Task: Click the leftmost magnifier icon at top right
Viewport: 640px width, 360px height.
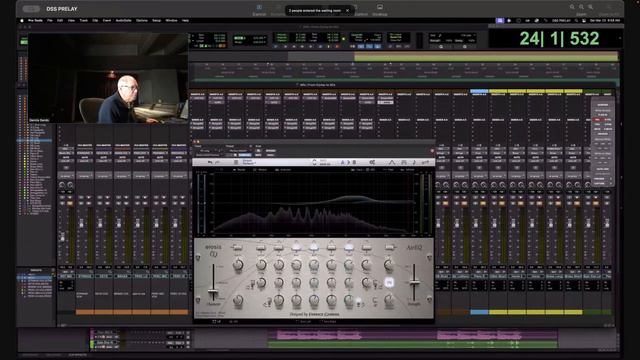Action: click(x=572, y=7)
